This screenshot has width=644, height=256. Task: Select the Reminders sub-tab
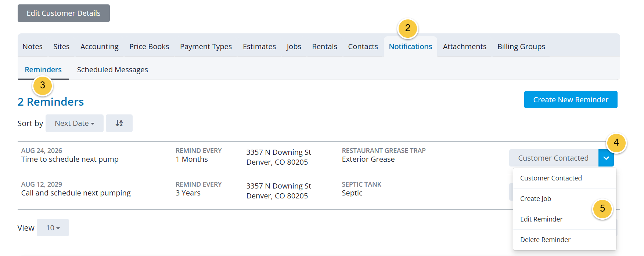43,70
